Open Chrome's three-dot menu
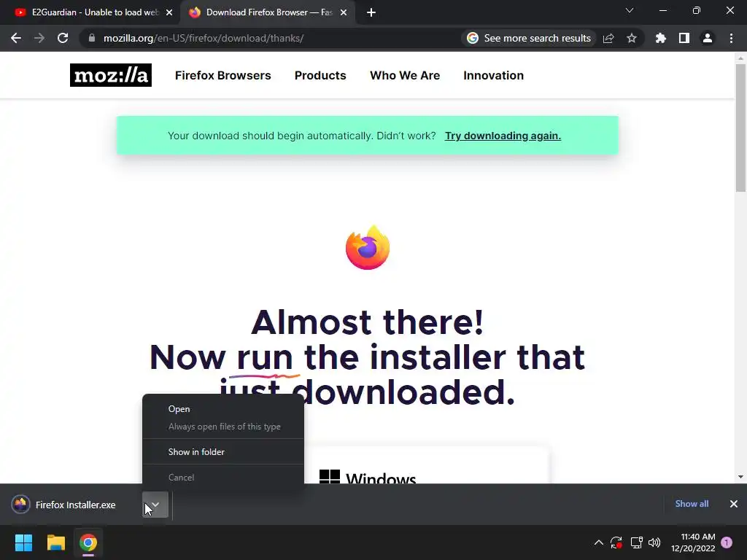 coord(731,38)
